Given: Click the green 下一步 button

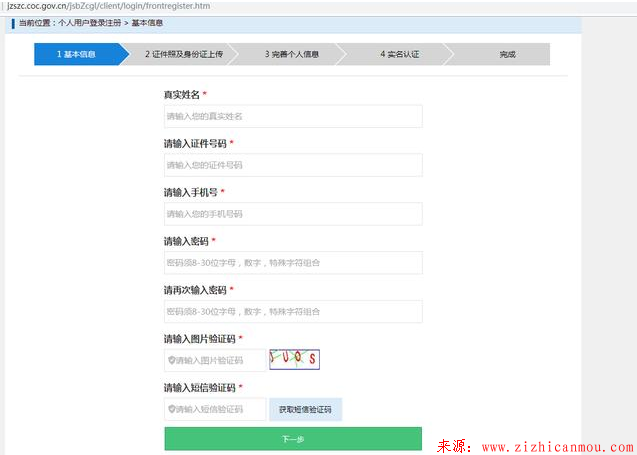Looking at the screenshot, I should tap(293, 438).
